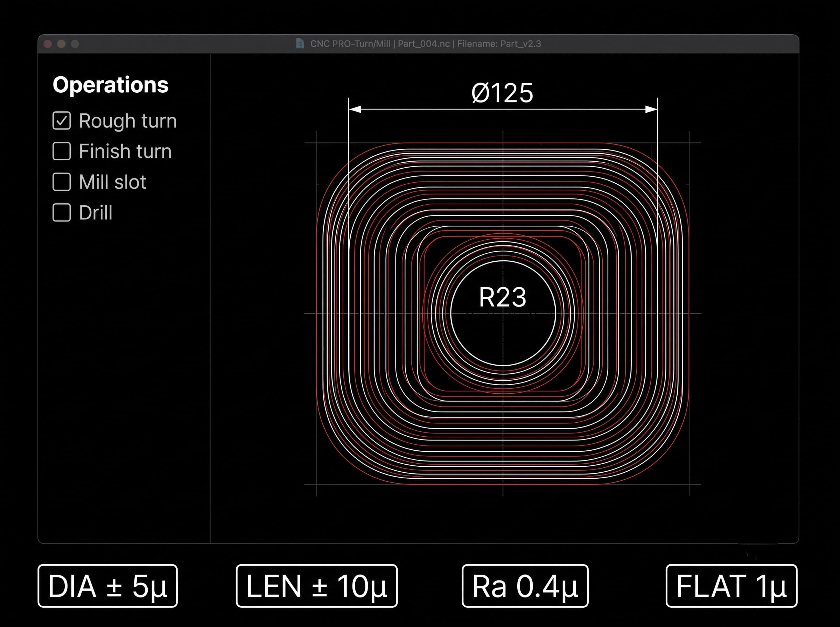Close the CNC PRO window with red button
The width and height of the screenshot is (840, 627).
[x=48, y=44]
